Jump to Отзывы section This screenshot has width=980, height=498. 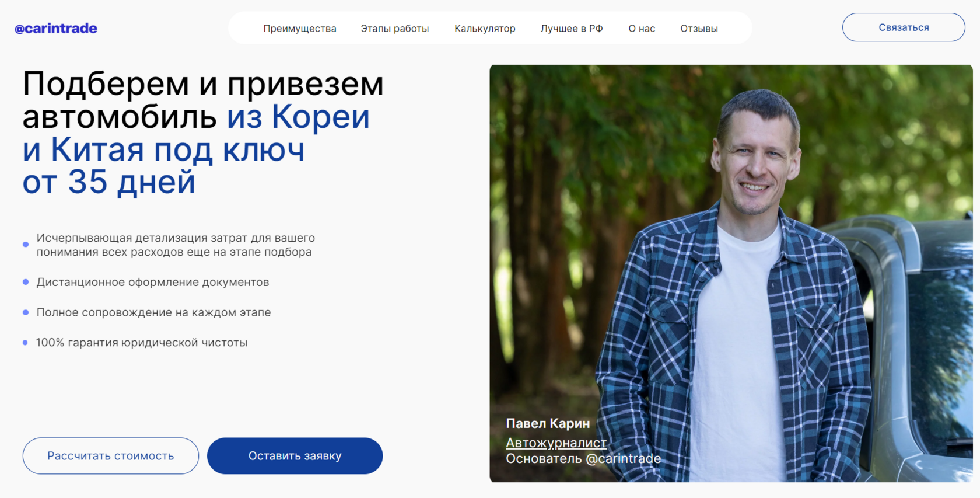pos(699,28)
